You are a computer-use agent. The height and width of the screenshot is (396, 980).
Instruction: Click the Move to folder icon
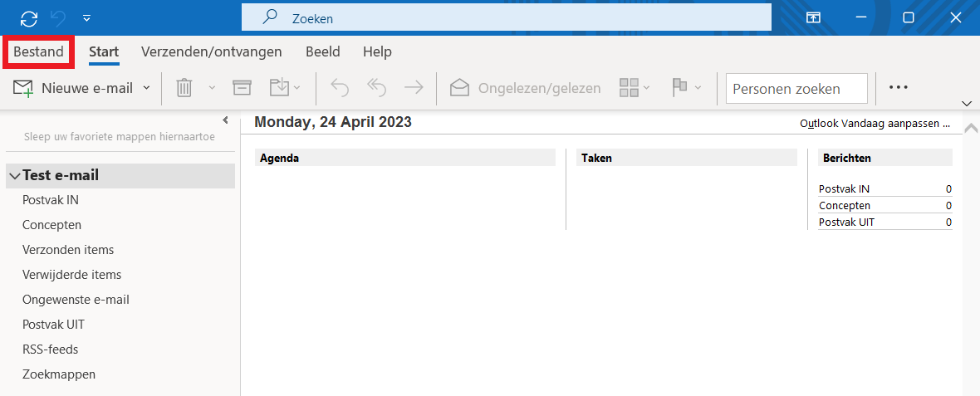280,88
